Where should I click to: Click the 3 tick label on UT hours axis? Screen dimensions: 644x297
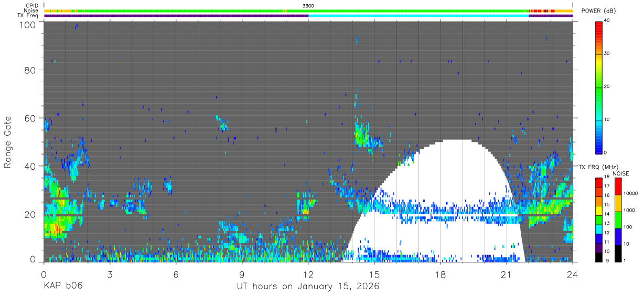click(110, 274)
